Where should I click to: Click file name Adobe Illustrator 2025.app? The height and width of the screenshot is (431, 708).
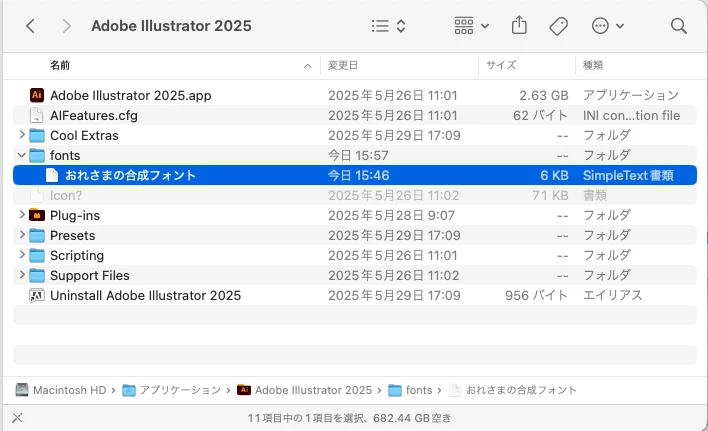click(130, 96)
